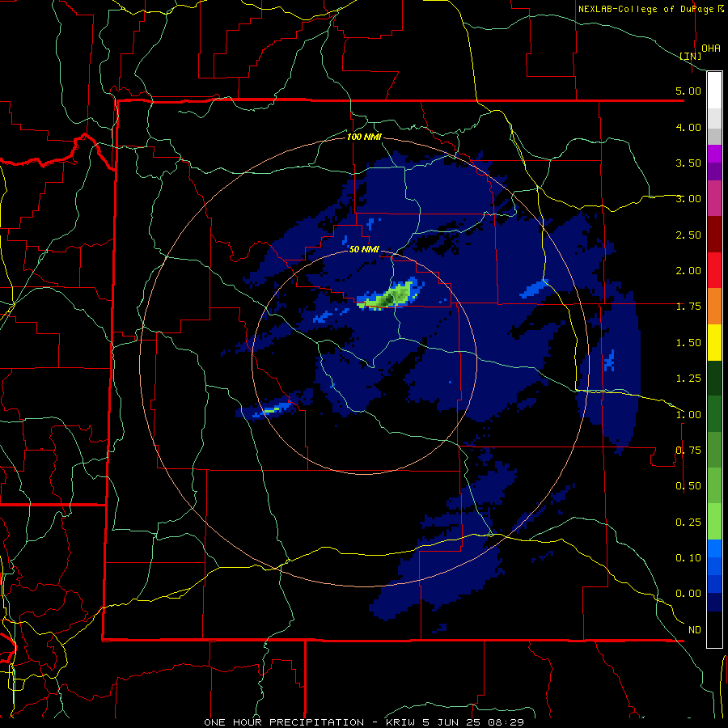Pick the yellow legend swatch
The width and height of the screenshot is (728, 728).
(x=714, y=342)
